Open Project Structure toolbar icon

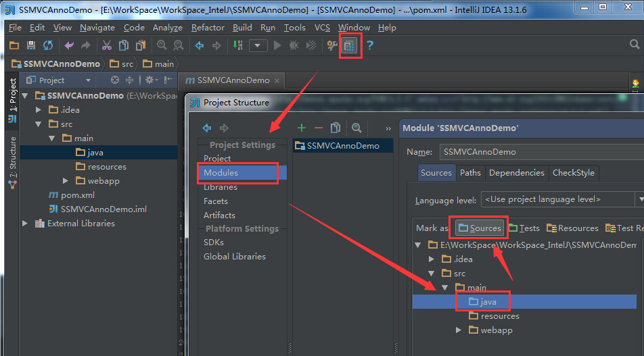click(349, 45)
